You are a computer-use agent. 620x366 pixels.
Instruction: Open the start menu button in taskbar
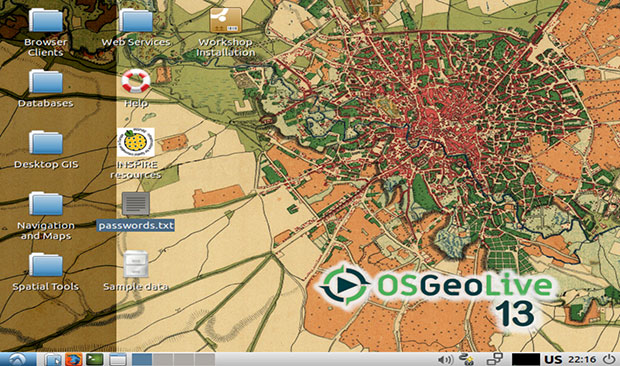pos(18,359)
